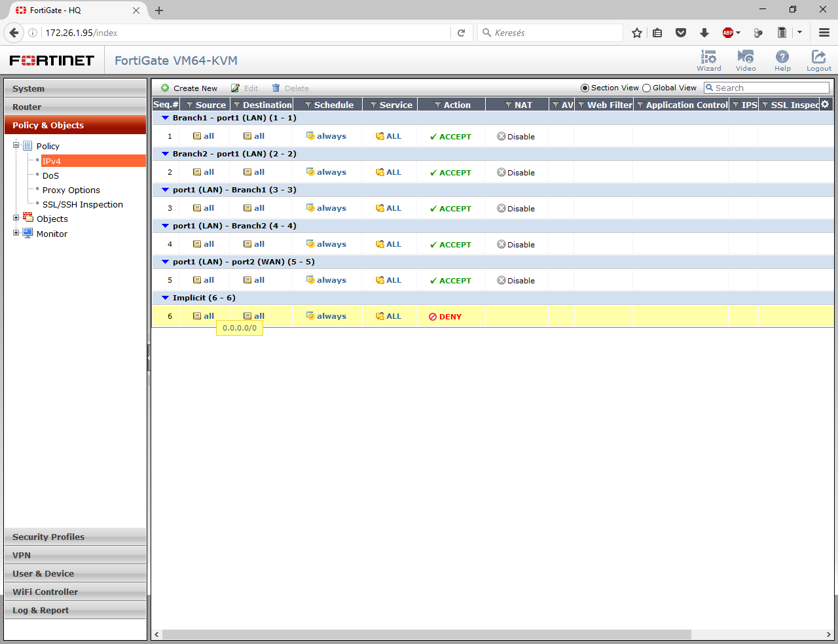Collapse the Implicit (6 - 6) section
838x644 pixels.
(x=166, y=298)
